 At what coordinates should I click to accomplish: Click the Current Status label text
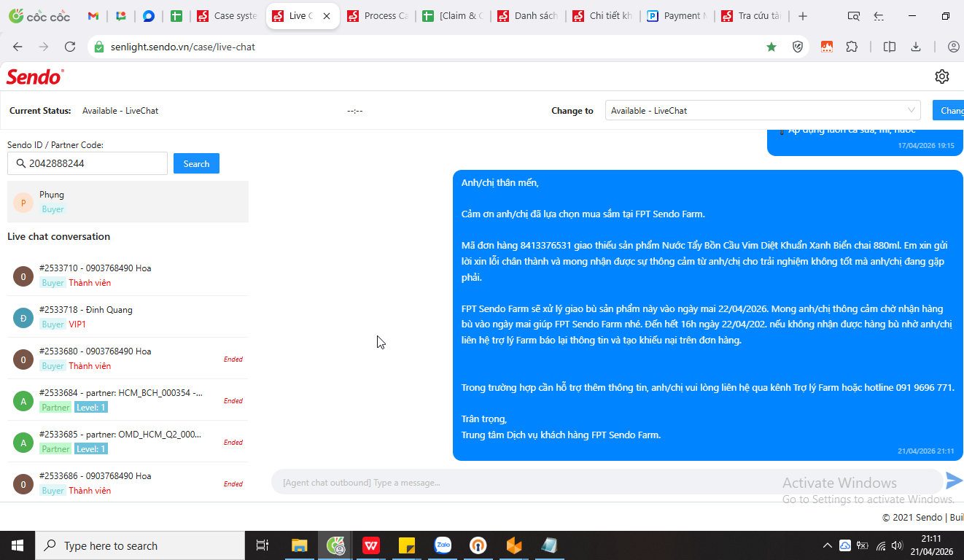40,111
